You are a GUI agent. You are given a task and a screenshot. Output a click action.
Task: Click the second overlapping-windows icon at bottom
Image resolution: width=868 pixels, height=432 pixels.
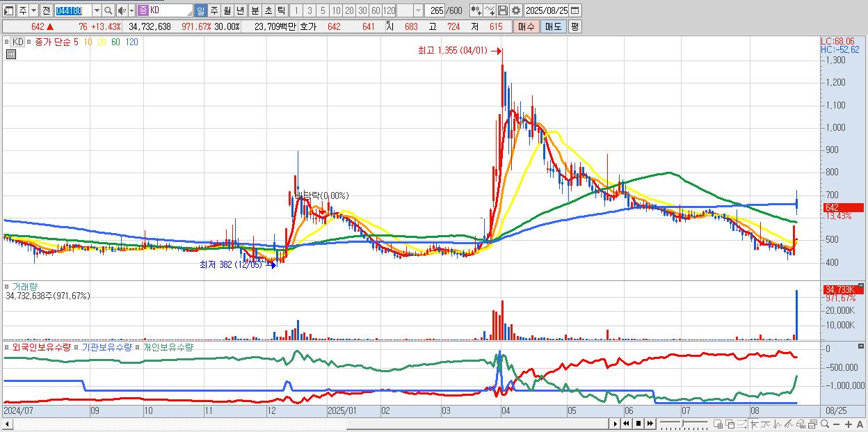[x=730, y=424]
